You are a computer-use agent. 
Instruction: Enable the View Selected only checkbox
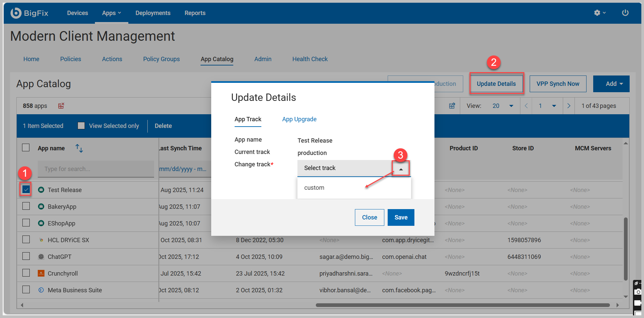(x=81, y=126)
